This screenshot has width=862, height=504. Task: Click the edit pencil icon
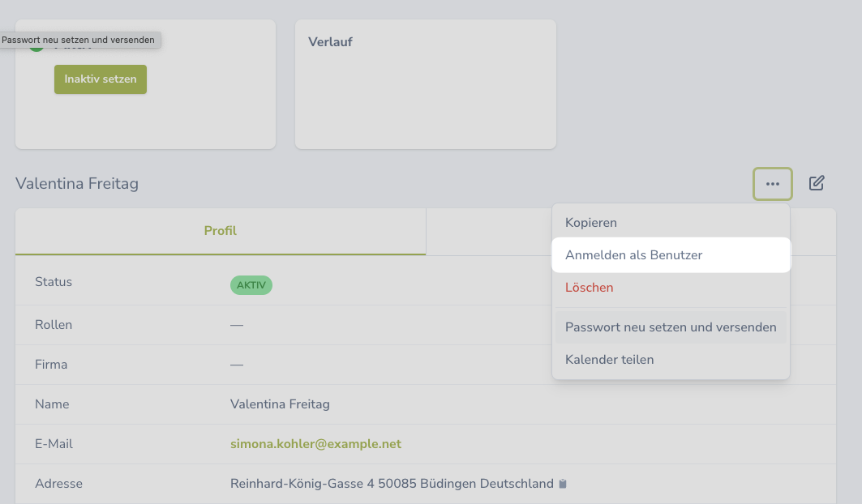coord(817,183)
